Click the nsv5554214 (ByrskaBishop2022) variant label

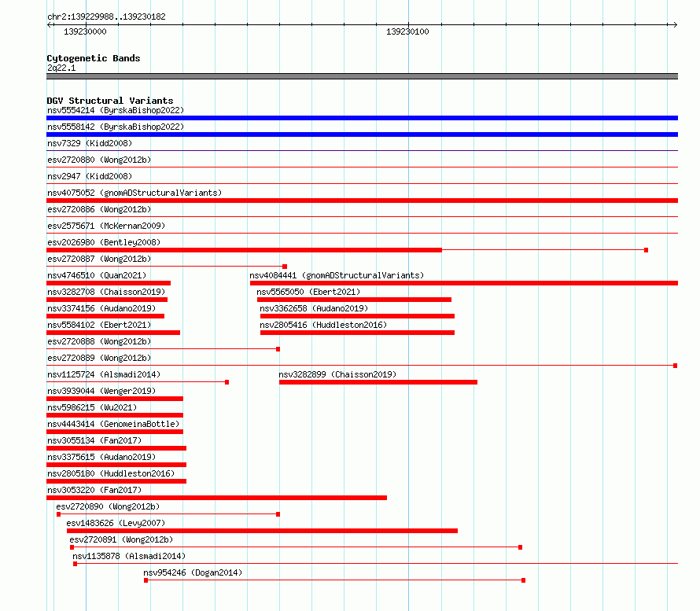(x=116, y=110)
